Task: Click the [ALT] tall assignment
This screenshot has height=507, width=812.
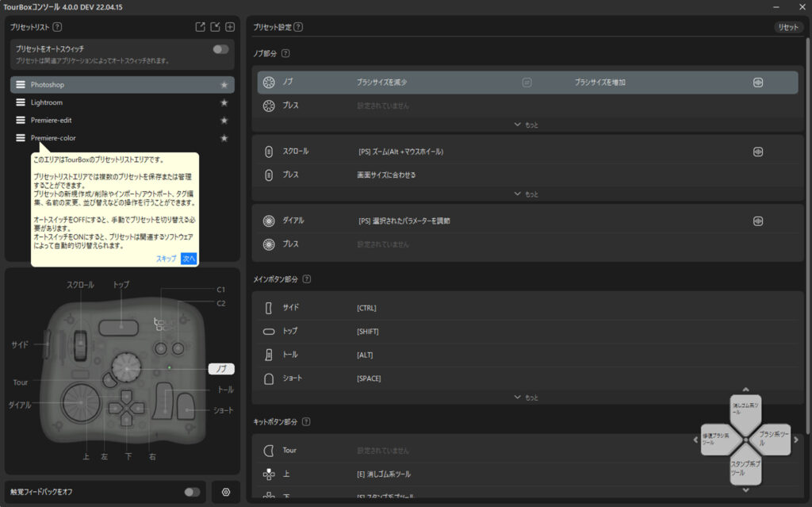Action: 365,355
